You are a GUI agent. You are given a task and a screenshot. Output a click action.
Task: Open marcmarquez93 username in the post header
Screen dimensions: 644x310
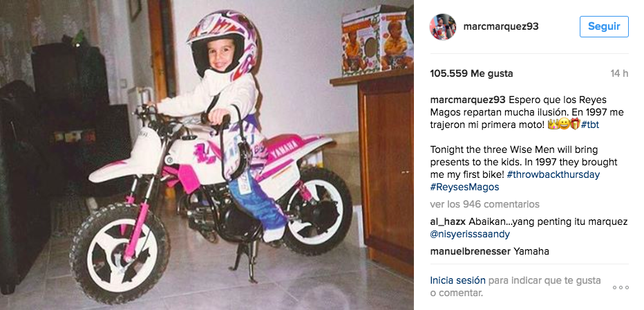pos(501,27)
